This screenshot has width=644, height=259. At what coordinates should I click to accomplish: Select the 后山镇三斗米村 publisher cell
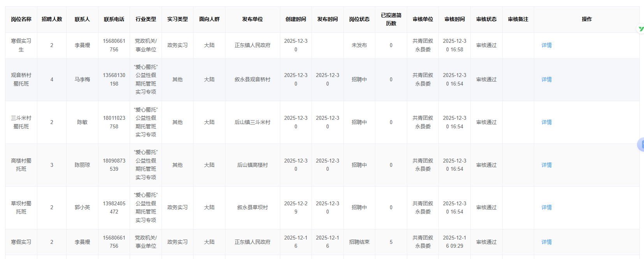[252, 122]
